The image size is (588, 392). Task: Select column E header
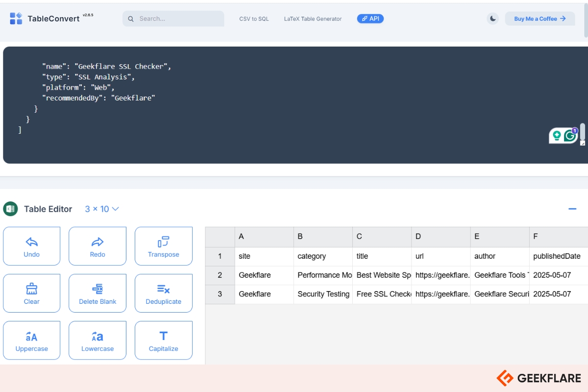[x=499, y=237]
